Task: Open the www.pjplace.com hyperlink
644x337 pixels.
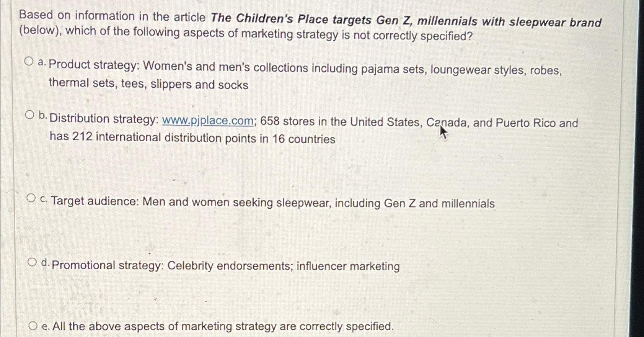Action: coord(208,120)
